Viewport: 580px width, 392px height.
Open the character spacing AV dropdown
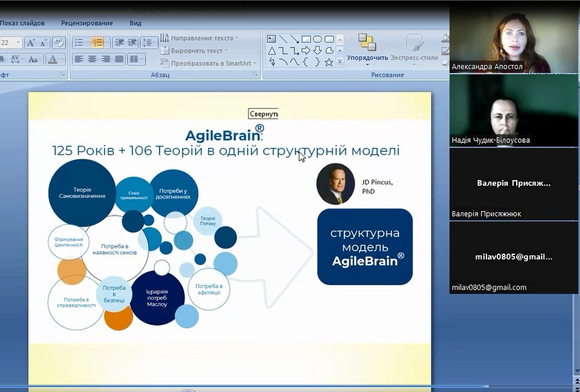(x=16, y=59)
